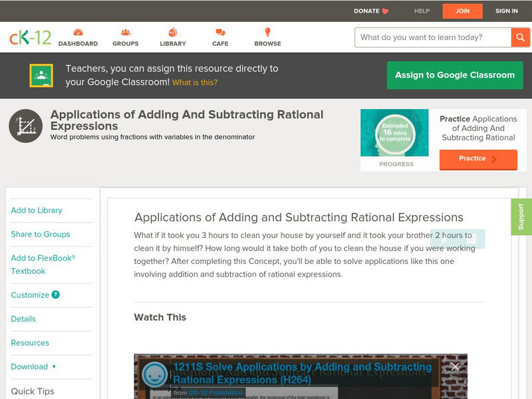This screenshot has width=532, height=399.
Task: Open the Groups icon
Action: coord(125,33)
